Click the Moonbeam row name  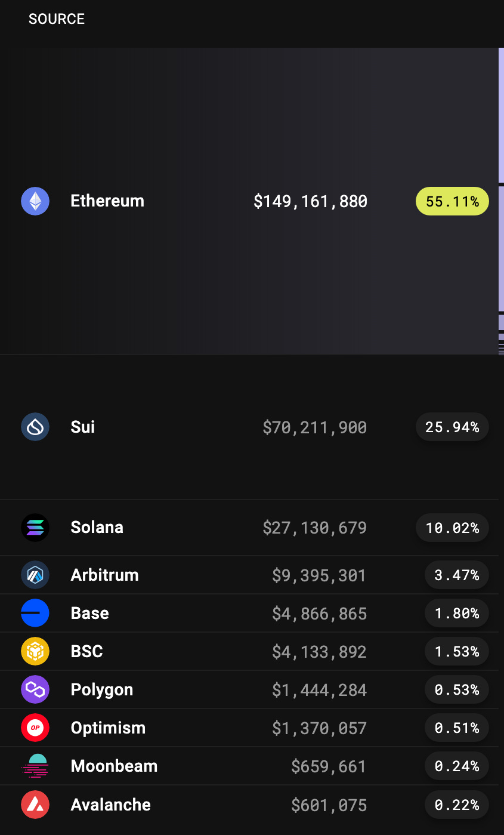[114, 766]
